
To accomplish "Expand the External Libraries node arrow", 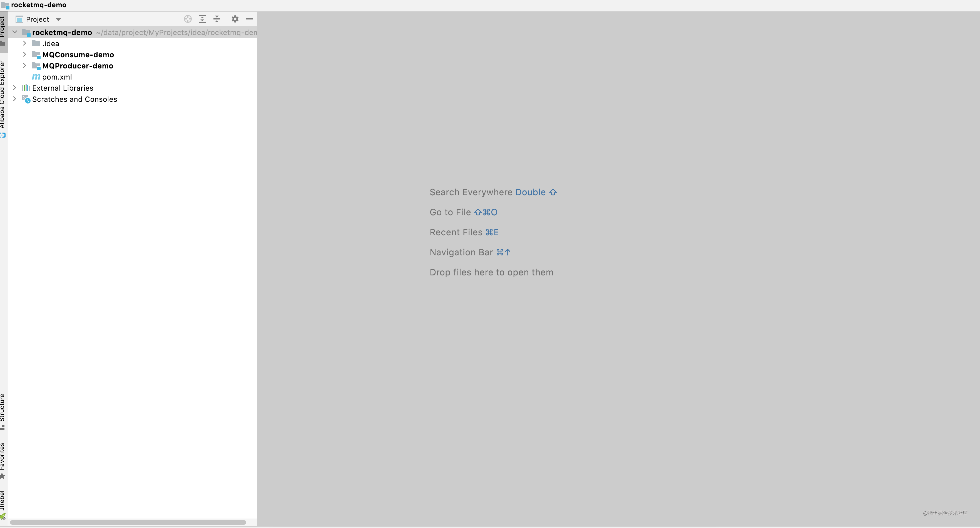I will (15, 88).
